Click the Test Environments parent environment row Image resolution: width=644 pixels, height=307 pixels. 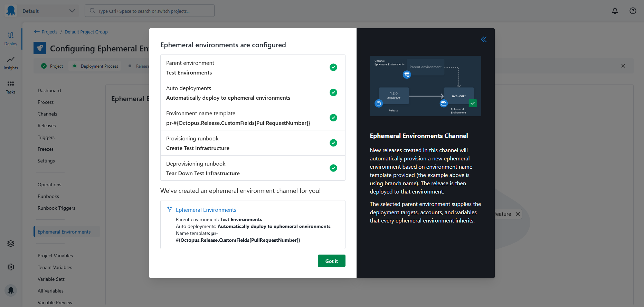tap(253, 67)
